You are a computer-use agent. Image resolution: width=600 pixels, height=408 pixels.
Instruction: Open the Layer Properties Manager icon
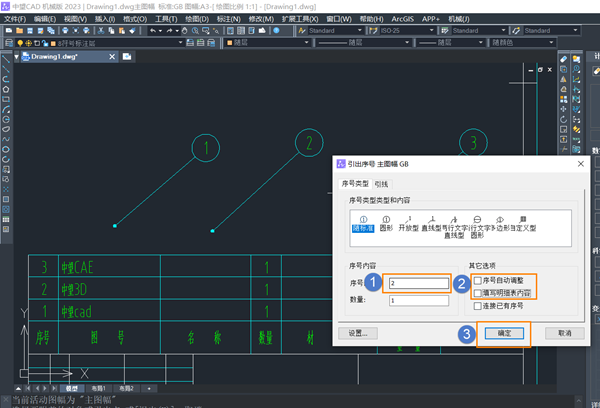[x=9, y=43]
